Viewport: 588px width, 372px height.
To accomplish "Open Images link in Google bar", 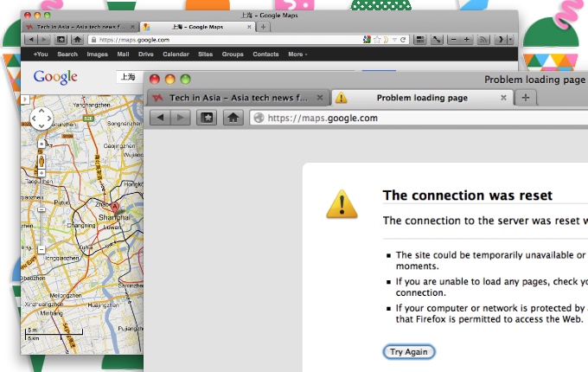I will click(x=97, y=55).
